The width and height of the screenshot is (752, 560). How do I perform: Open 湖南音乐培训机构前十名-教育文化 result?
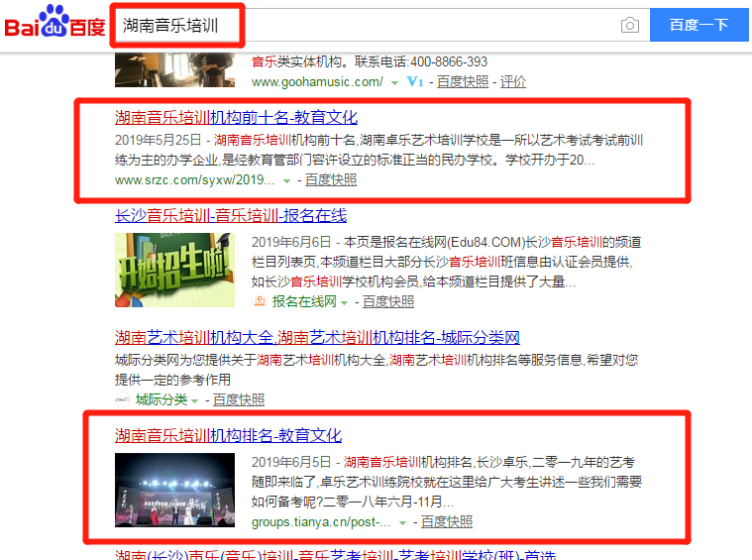(x=236, y=118)
